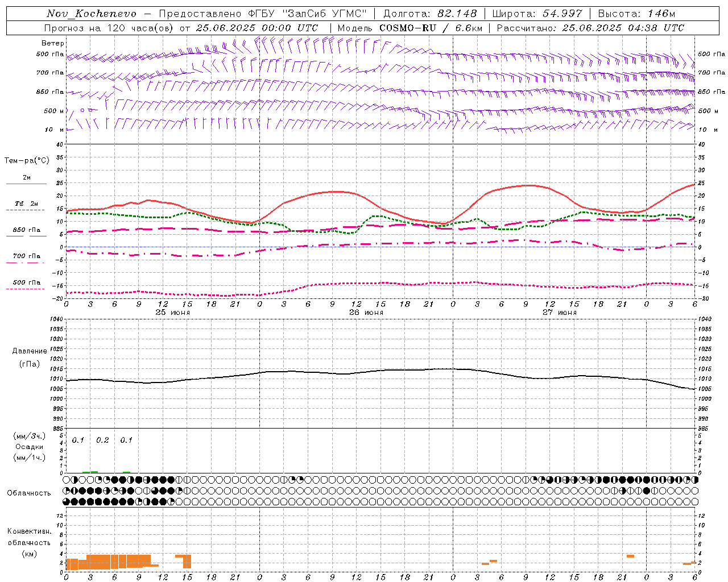Click the red line sample under 2м
Screen dimensions: 728x582
[x=26, y=184]
